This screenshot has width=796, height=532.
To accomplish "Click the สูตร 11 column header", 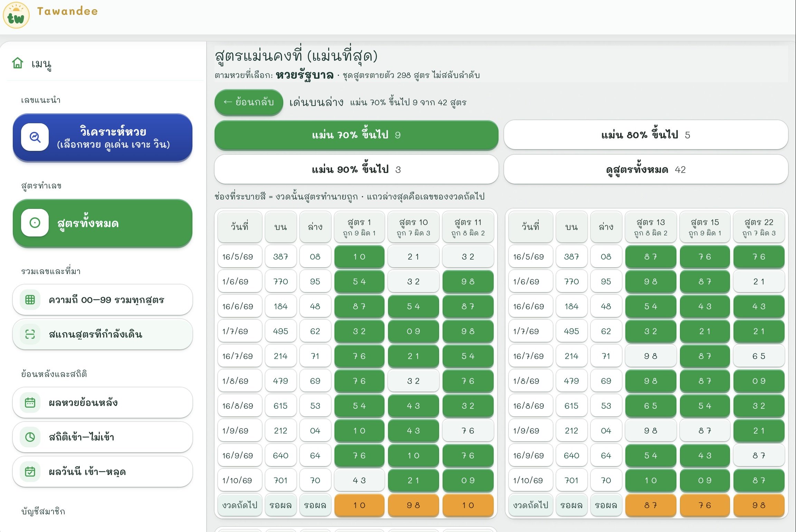I will tap(468, 227).
